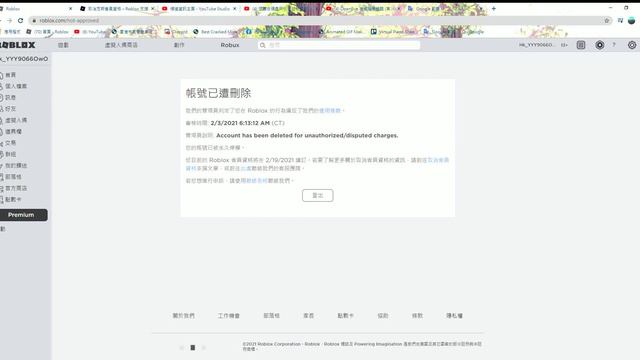Open 條款 terms footer link
The width and height of the screenshot is (640, 360).
[x=417, y=316]
